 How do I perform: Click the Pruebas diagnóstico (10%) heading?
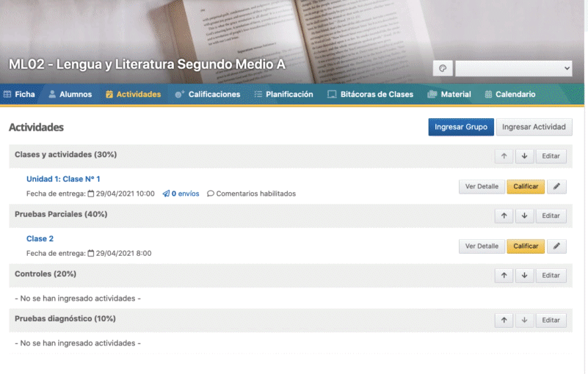click(65, 318)
